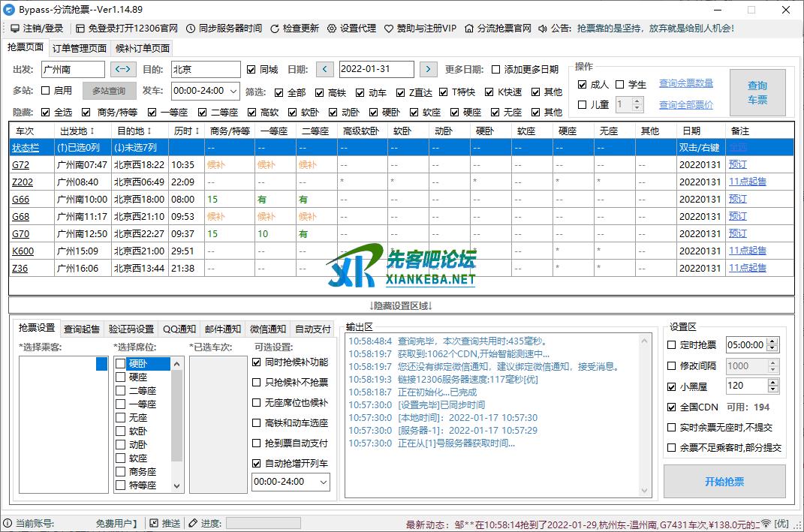Switch to the 订单管理页面 tab
The height and width of the screenshot is (532, 804).
point(80,48)
